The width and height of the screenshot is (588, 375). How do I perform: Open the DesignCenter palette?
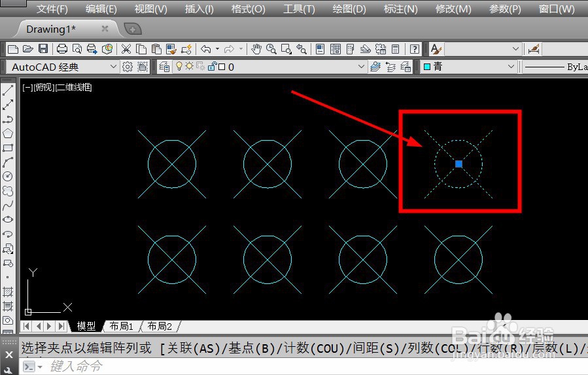click(336, 49)
